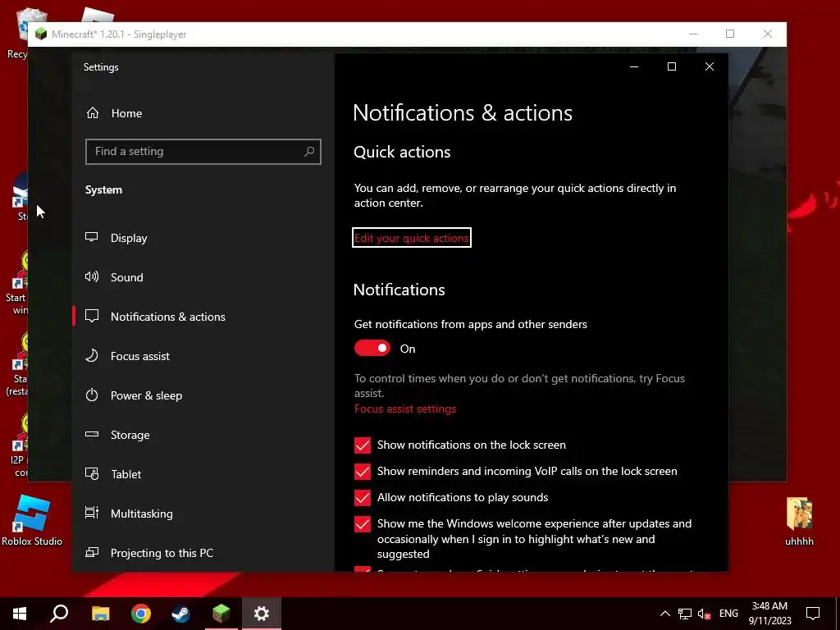Open Display settings page
The image size is (840, 630).
pos(203,238)
